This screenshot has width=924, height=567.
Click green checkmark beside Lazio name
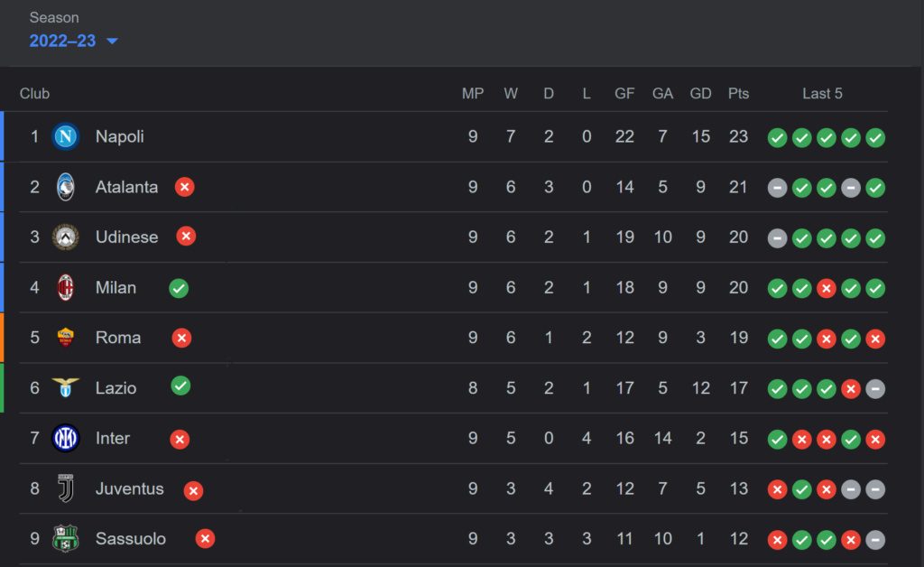pyautogui.click(x=180, y=386)
